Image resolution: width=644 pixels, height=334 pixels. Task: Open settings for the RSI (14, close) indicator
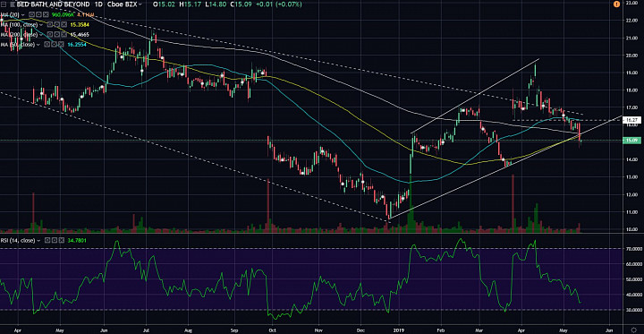pos(55,240)
